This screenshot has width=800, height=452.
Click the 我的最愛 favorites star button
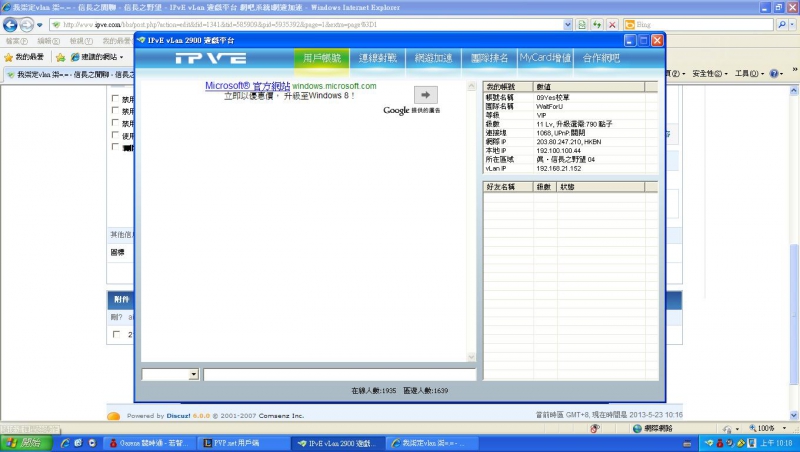(24, 57)
